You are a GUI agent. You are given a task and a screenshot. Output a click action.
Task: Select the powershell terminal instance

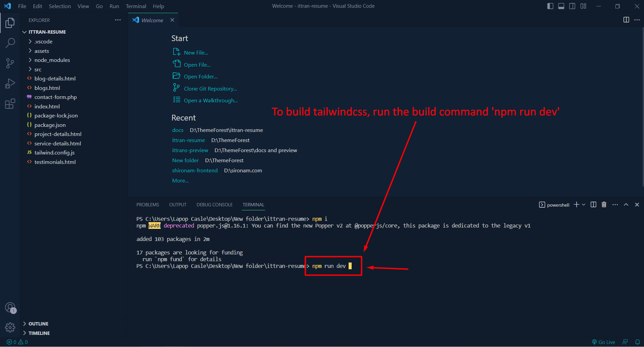tap(554, 205)
